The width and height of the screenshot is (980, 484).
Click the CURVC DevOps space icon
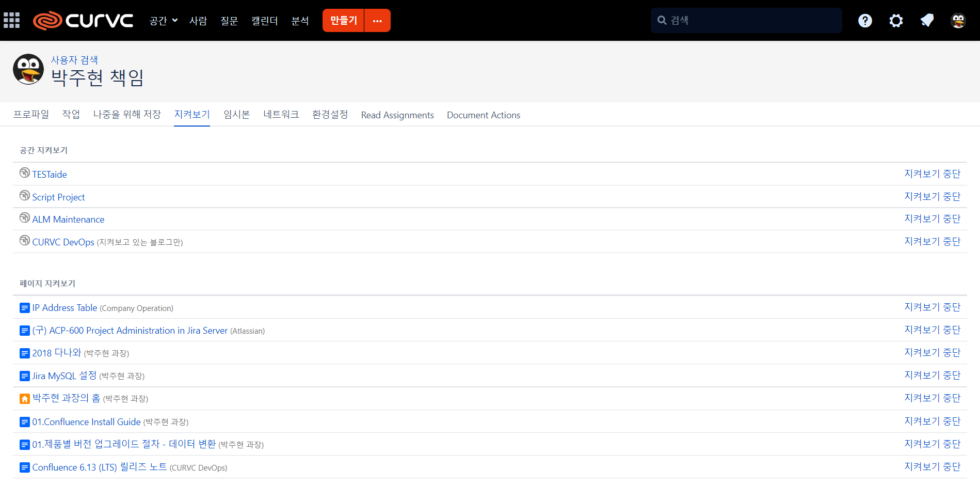point(25,240)
